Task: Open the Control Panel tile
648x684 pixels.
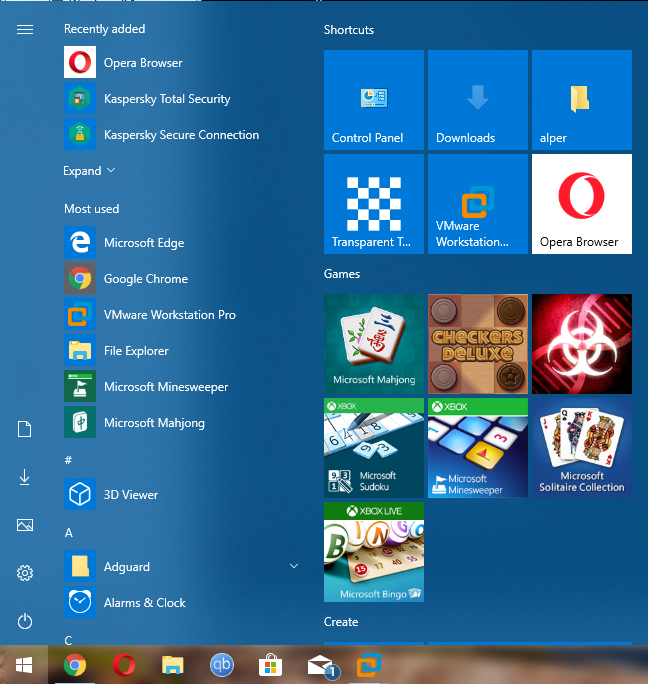Action: coord(374,100)
